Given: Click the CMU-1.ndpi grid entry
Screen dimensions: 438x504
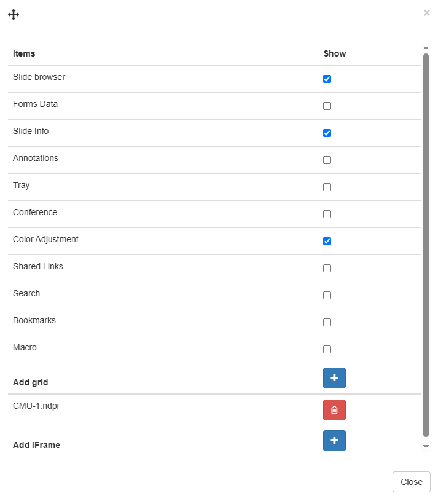Looking at the screenshot, I should coord(35,406).
